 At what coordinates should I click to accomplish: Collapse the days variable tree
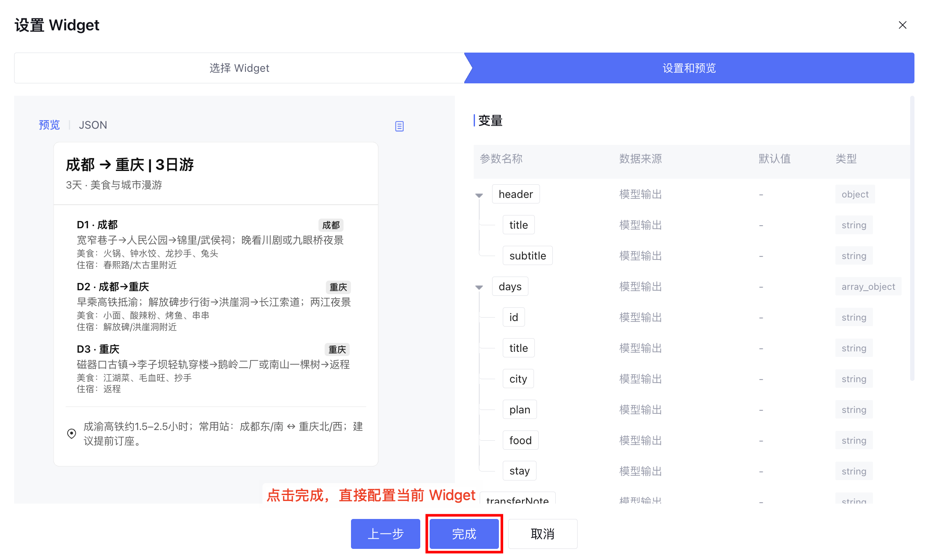(x=479, y=287)
